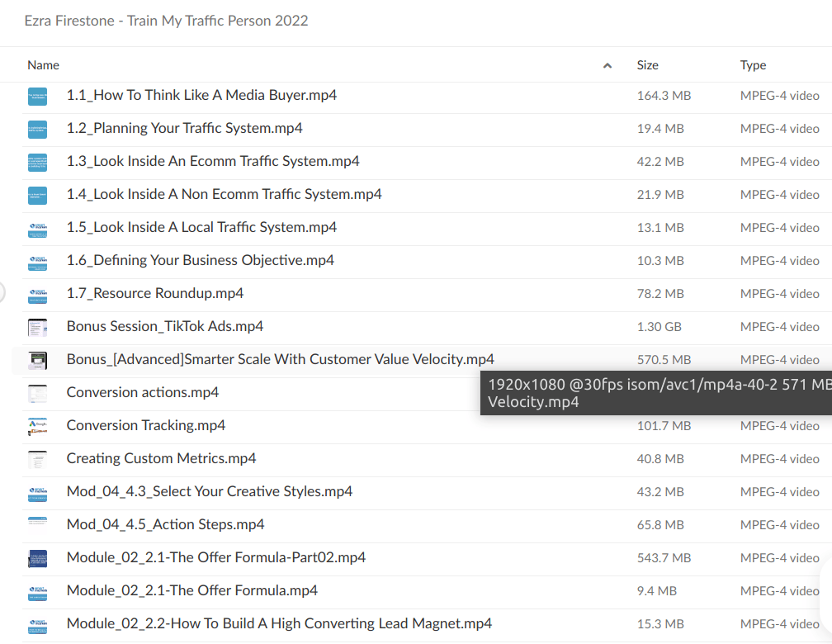Select the 1.7_Resource Roundup thumbnail

click(37, 293)
